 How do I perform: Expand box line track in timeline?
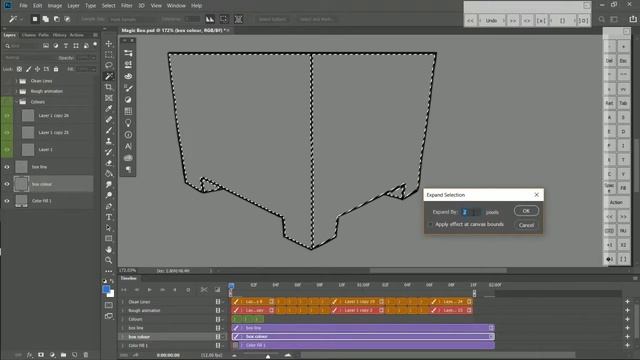point(122,328)
